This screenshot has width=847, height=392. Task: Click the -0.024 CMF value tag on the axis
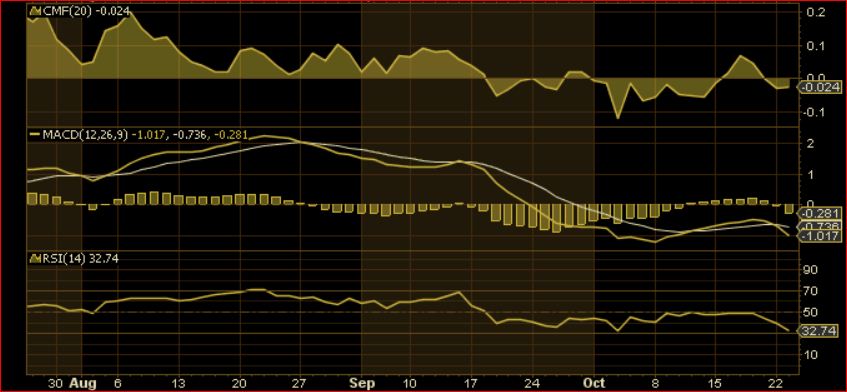819,87
